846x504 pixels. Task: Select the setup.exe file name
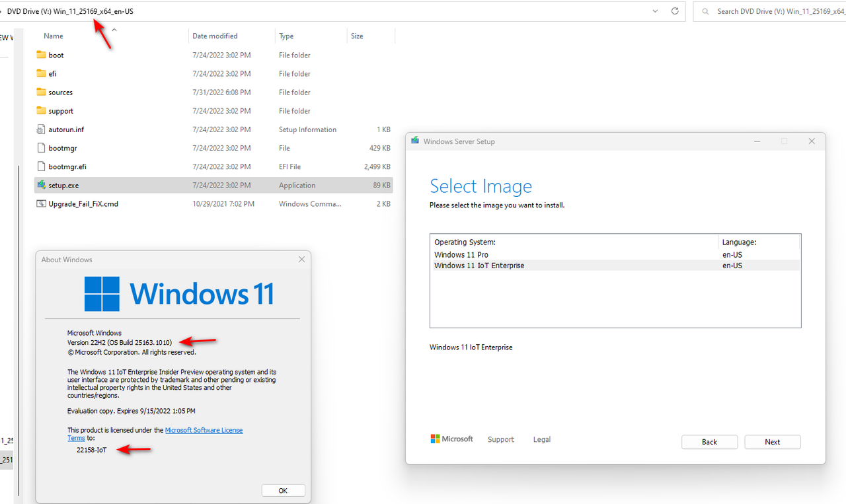click(63, 186)
